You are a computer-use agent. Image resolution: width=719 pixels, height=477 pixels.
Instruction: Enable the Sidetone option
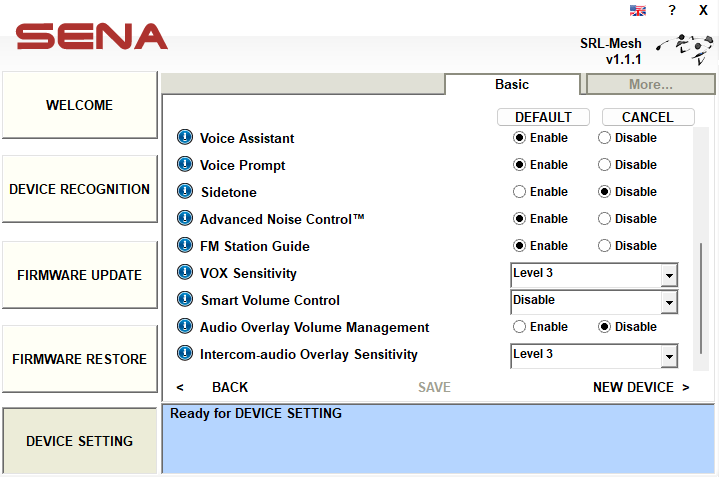coord(519,192)
